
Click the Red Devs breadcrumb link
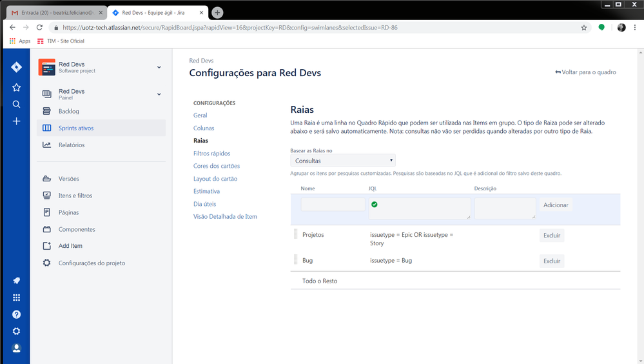pyautogui.click(x=201, y=61)
